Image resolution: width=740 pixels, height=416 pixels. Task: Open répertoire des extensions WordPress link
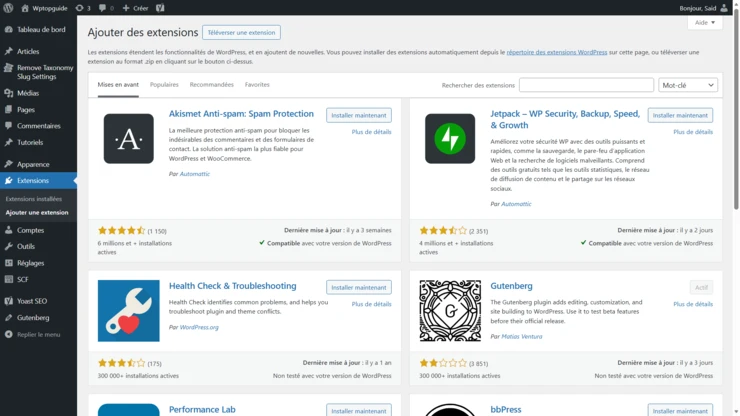click(556, 52)
